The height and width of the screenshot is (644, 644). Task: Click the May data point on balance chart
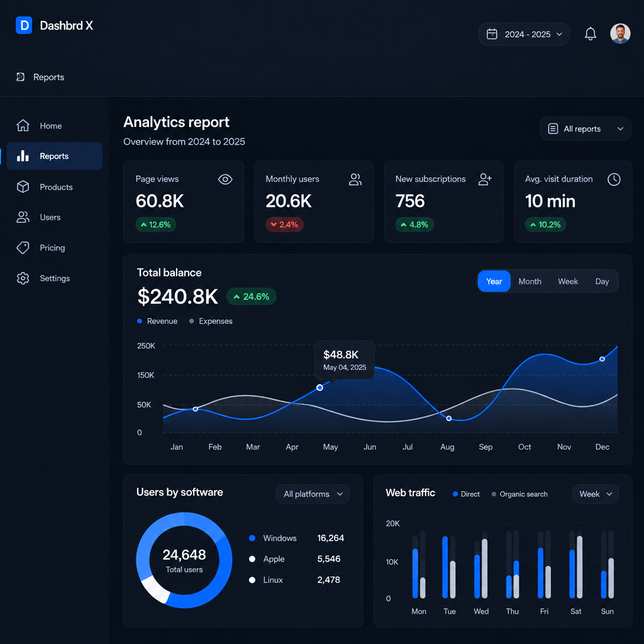point(319,387)
